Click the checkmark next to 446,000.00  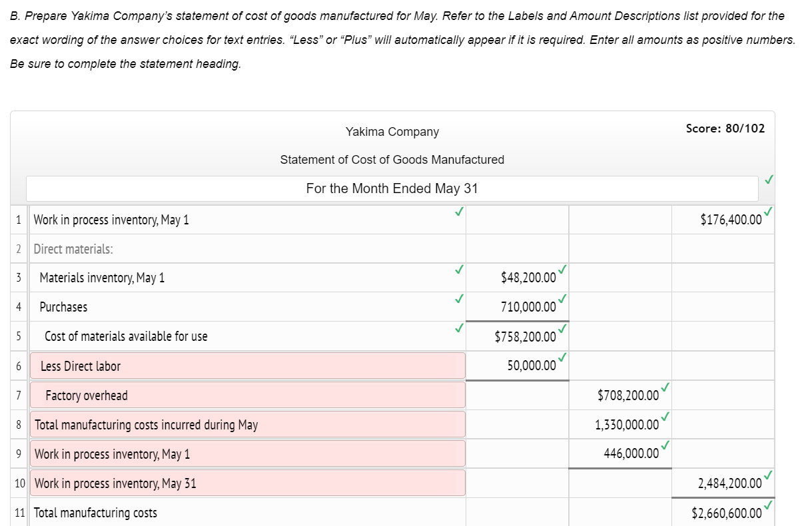tap(666, 446)
